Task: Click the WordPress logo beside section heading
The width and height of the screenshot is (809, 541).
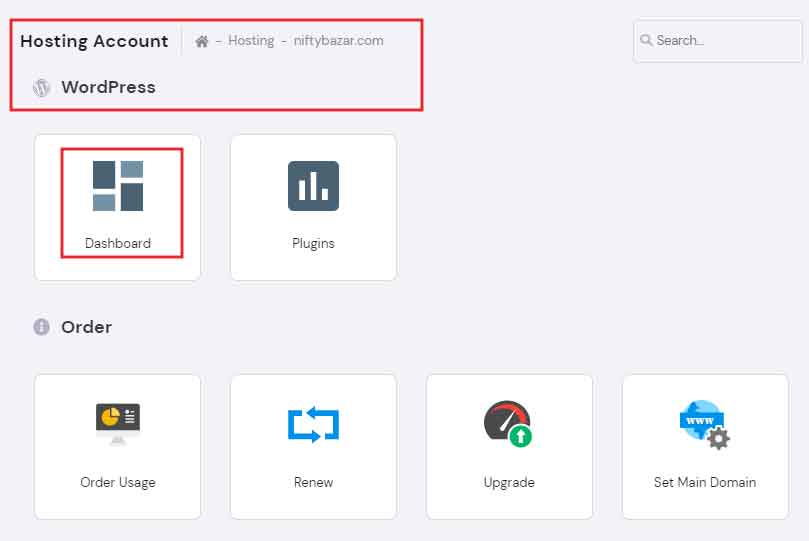Action: coord(41,88)
